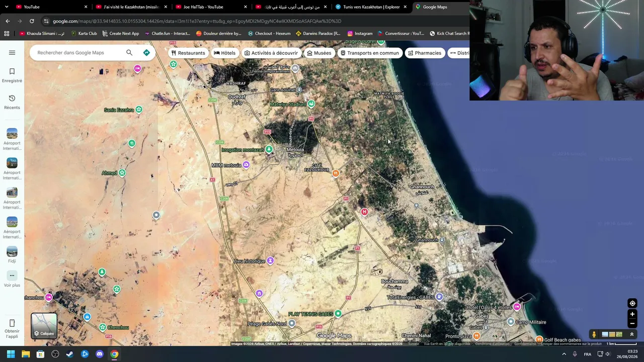Click the Péage Gabes Nord marker
The width and height of the screenshot is (644, 362).
[292, 323]
